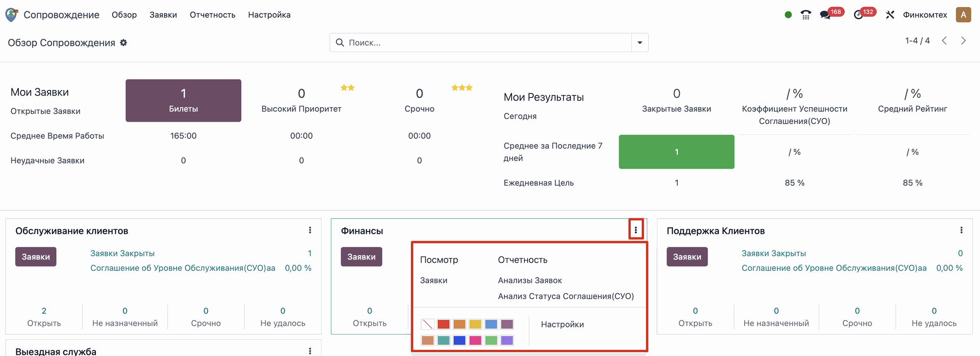Open kebab menu on Обслуживание клиентов card
This screenshot has width=980, height=356.
[x=310, y=230]
